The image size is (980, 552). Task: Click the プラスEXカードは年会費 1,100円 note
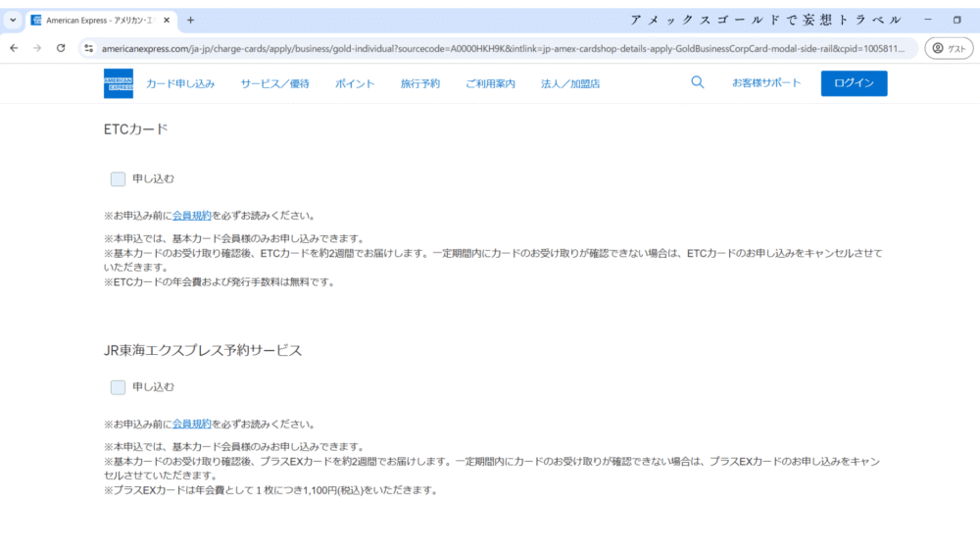(271, 490)
